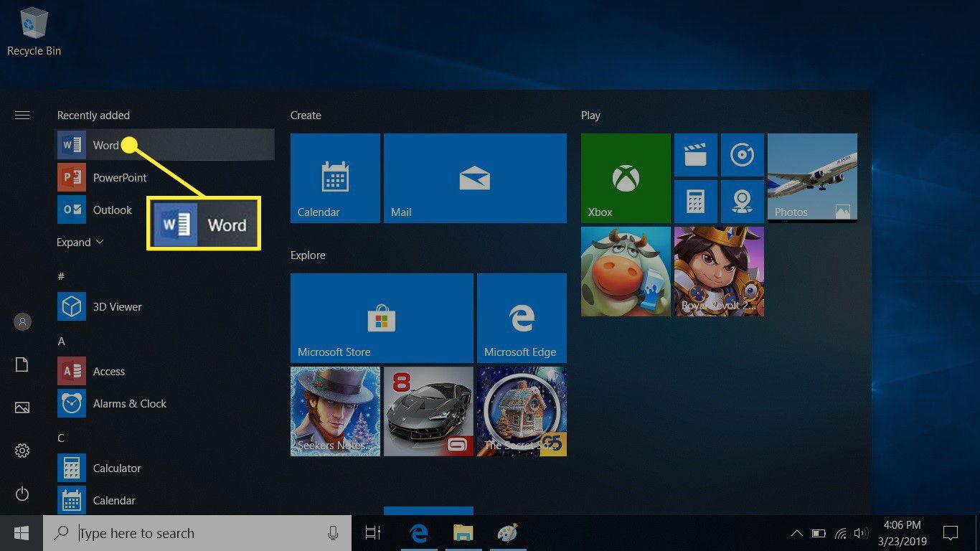Open the small Calculator tile

point(696,202)
